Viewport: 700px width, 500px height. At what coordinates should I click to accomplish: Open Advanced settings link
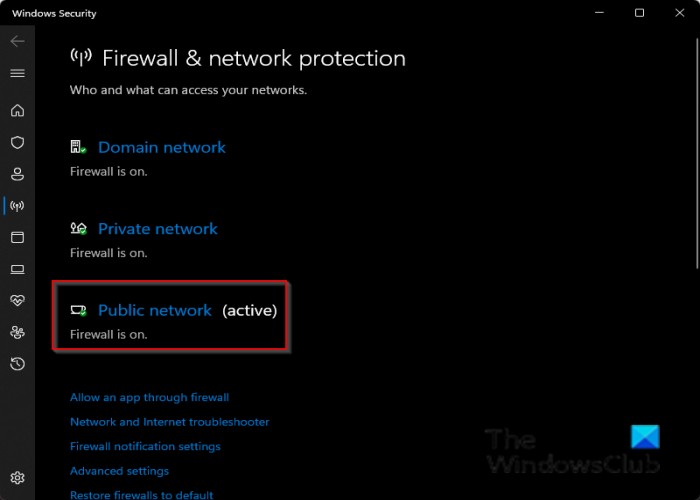(119, 471)
